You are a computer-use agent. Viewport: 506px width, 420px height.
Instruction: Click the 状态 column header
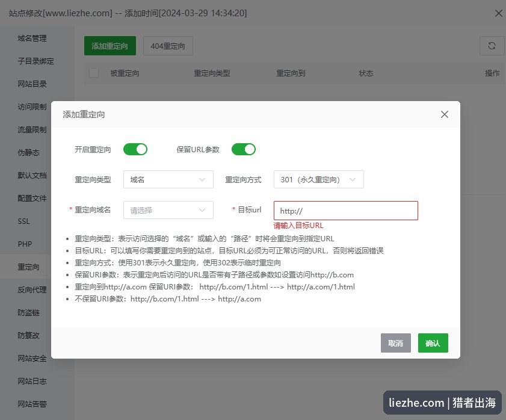pyautogui.click(x=366, y=73)
